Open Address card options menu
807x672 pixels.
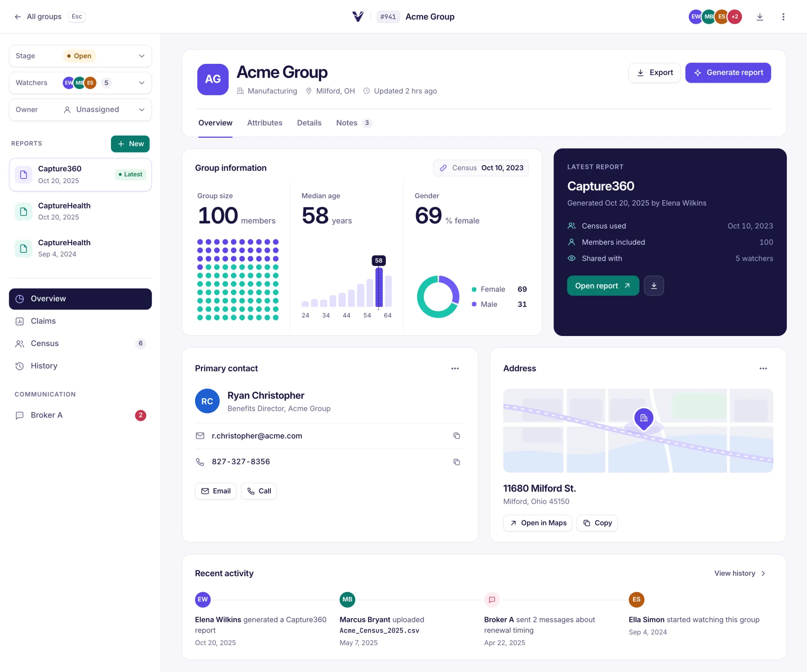pyautogui.click(x=763, y=368)
